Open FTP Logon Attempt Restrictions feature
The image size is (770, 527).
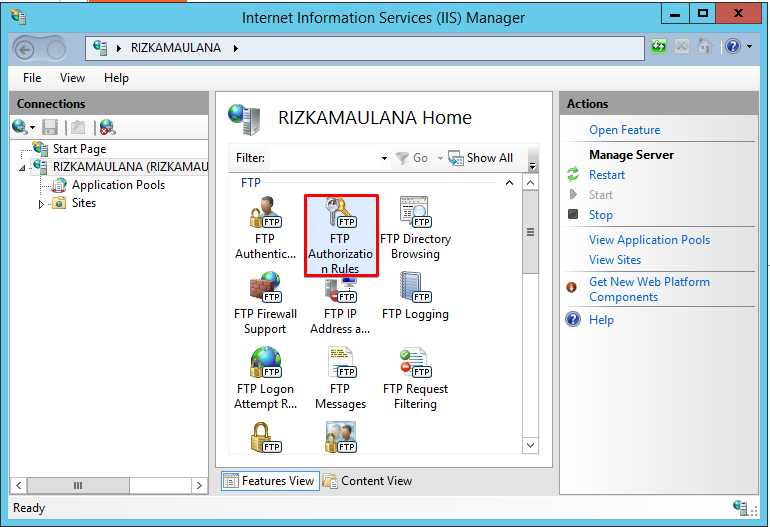click(x=265, y=378)
